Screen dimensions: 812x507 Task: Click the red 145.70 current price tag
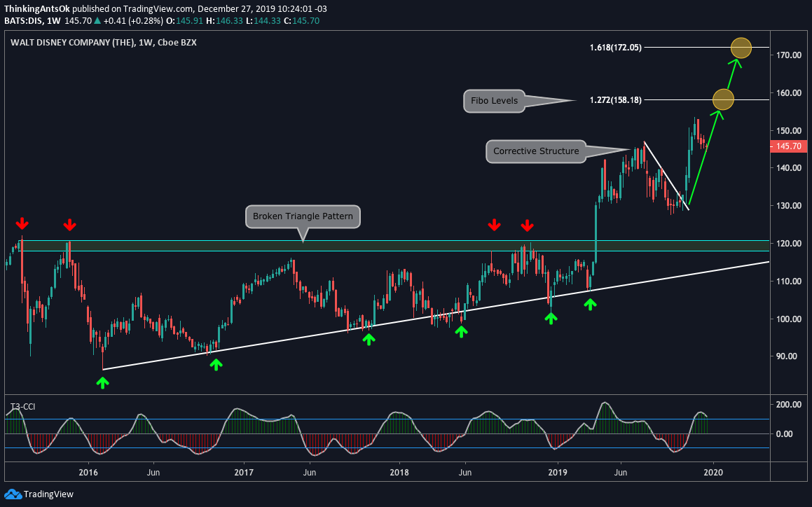789,146
